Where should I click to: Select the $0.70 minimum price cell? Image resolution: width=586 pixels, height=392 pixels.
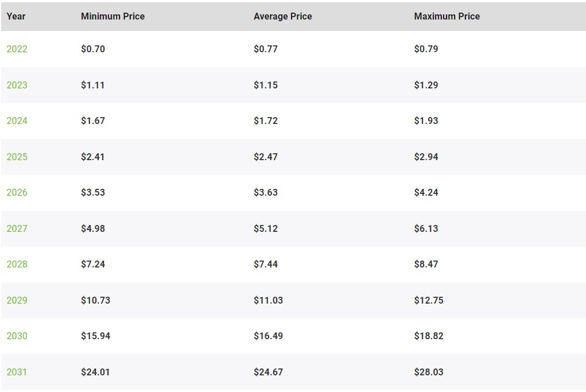(x=93, y=49)
